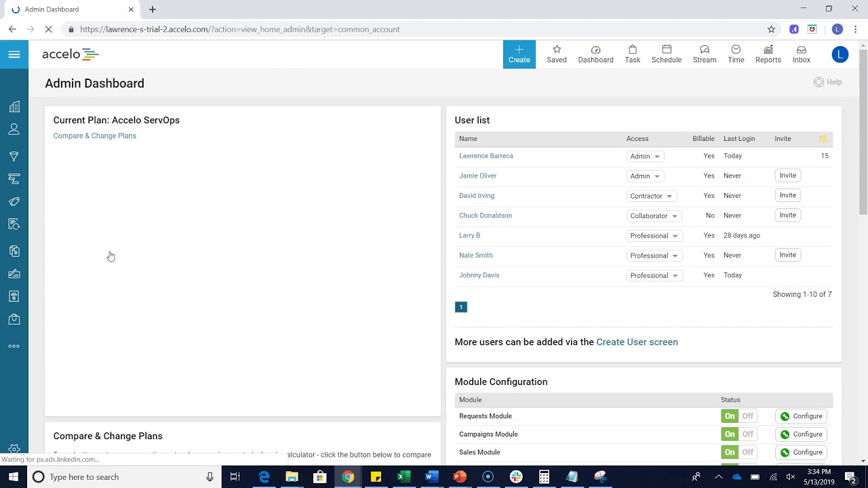The width and height of the screenshot is (868, 488).
Task: Open the Task clipboard menu
Action: (633, 54)
